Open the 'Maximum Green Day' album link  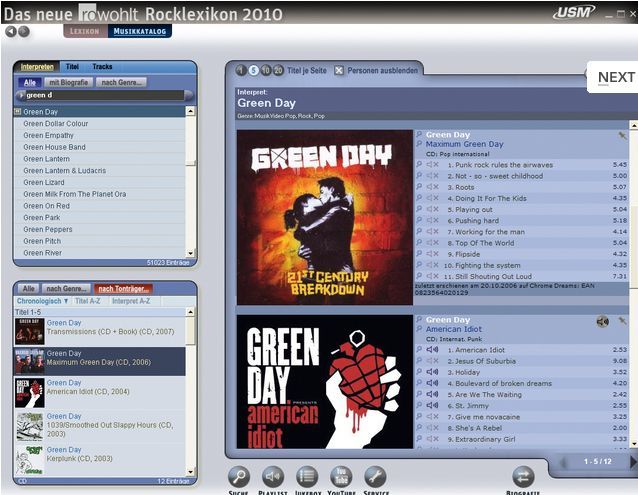coord(465,144)
